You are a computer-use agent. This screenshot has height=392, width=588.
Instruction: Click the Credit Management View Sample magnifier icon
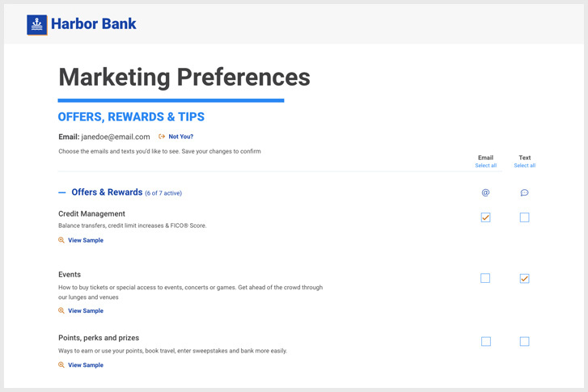pyautogui.click(x=61, y=240)
